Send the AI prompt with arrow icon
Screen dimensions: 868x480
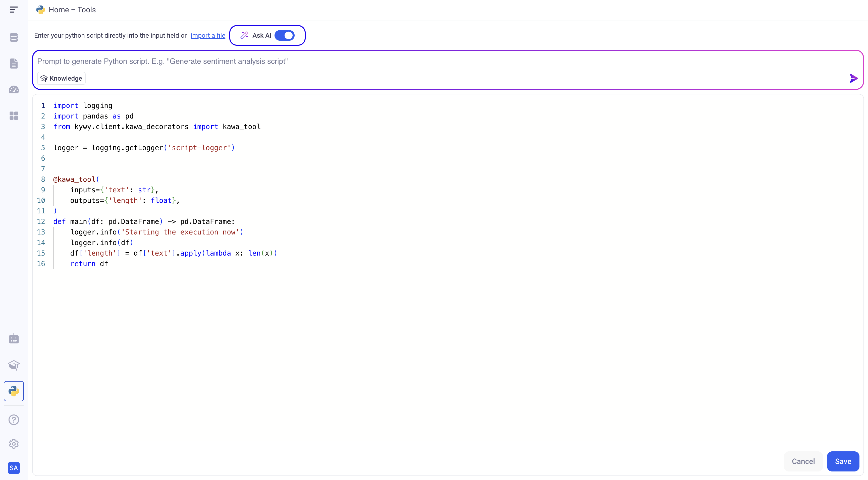click(x=853, y=79)
